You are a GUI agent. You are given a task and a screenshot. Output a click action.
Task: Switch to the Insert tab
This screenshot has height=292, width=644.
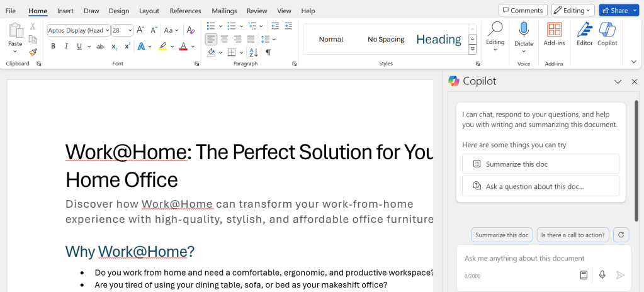(65, 11)
